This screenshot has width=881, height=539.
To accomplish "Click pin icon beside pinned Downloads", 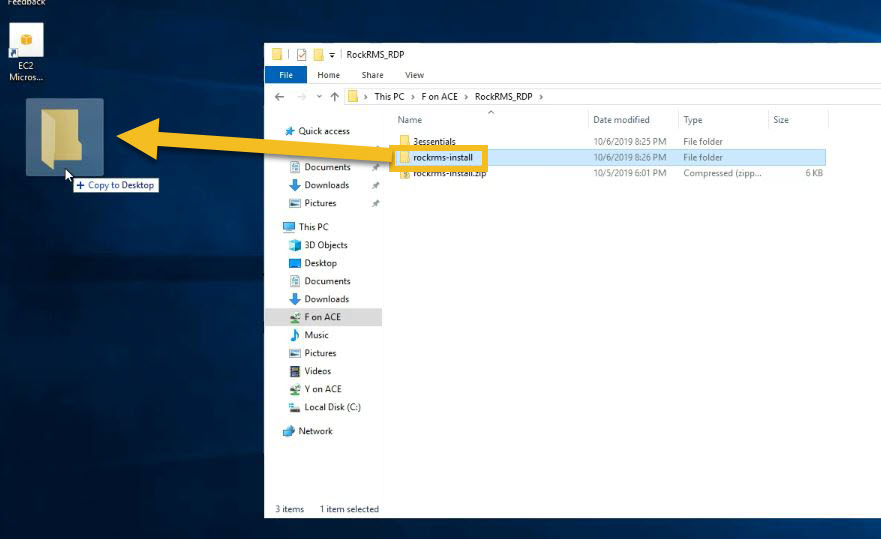I will [375, 185].
